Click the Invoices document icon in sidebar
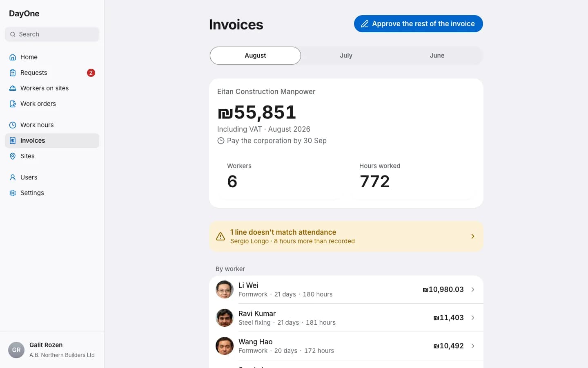This screenshot has height=368, width=588. click(x=13, y=141)
